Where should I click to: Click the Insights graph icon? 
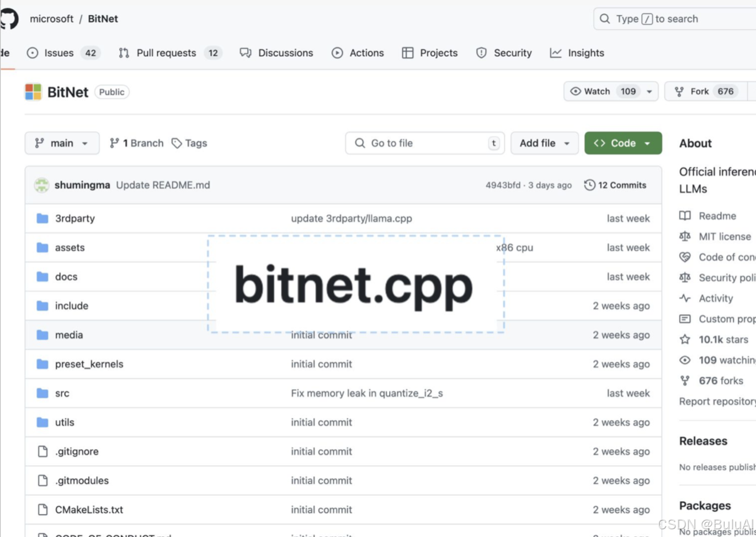[x=556, y=53]
